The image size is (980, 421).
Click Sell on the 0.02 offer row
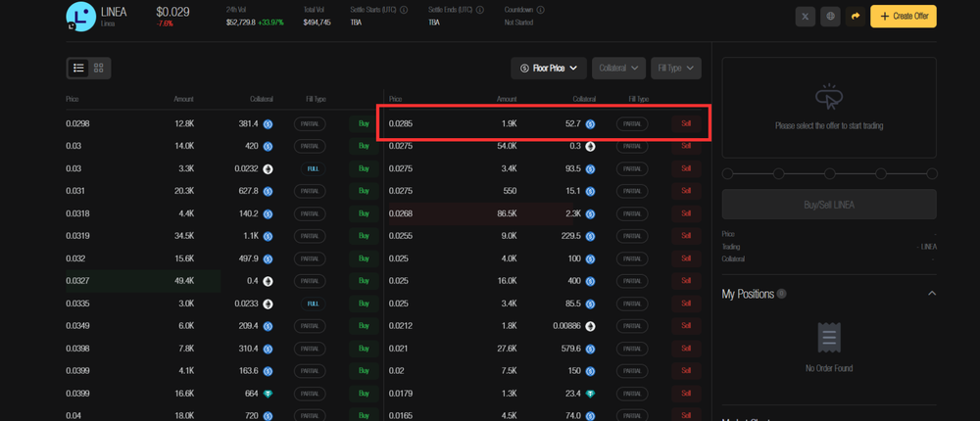click(x=686, y=371)
